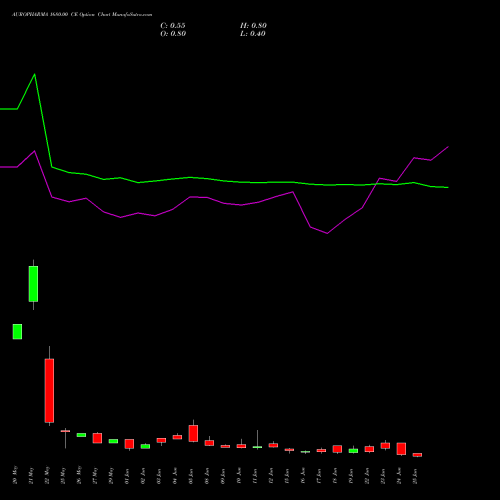Click the 27 May date label
The image size is (500, 500).
(95, 476)
